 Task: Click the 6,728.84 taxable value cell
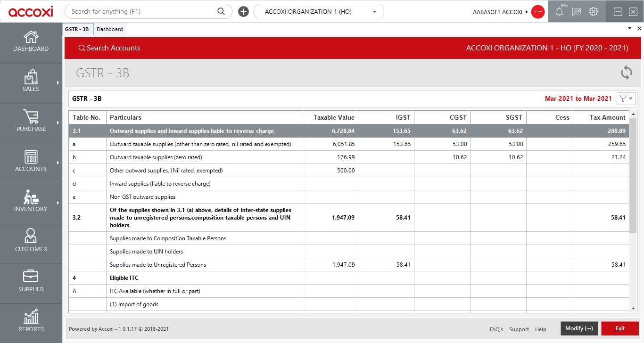click(330, 131)
